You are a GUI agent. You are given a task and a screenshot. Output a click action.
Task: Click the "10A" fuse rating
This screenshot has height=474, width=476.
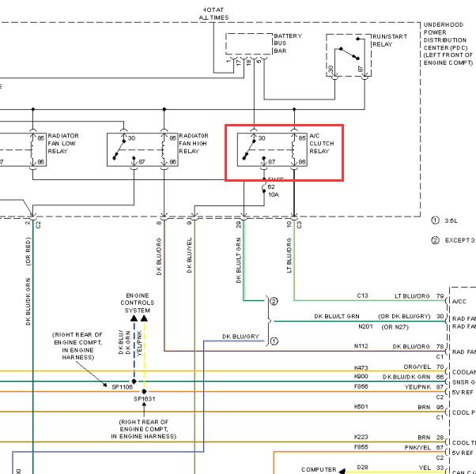click(x=274, y=194)
